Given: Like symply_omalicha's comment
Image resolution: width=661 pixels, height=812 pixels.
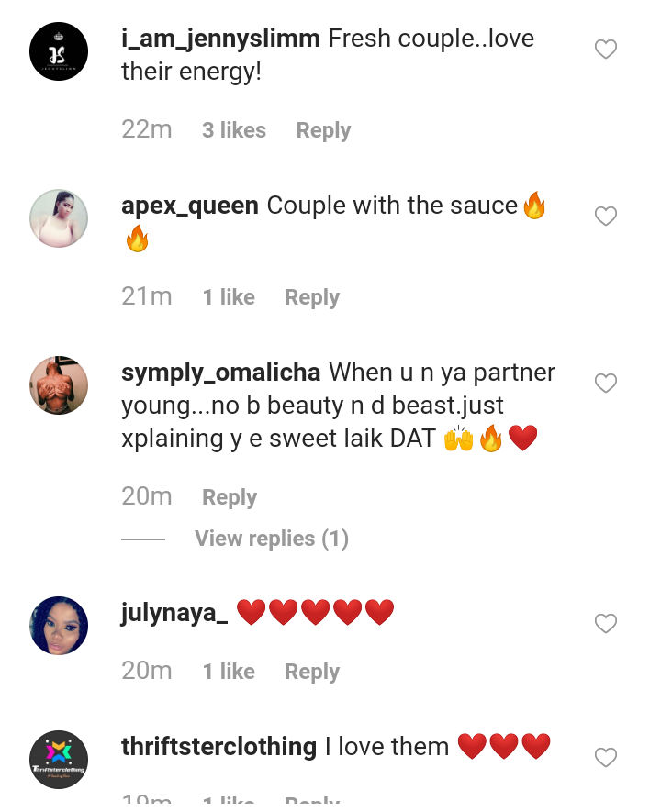Looking at the screenshot, I should 606,384.
